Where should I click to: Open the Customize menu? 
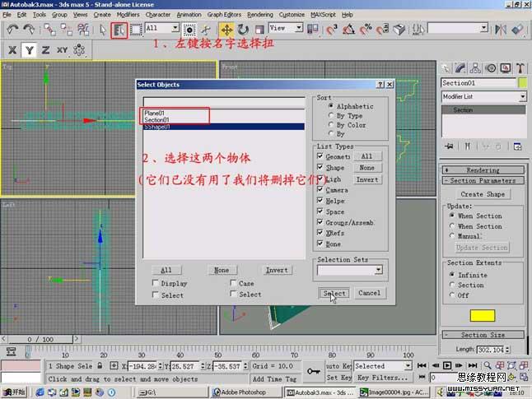292,15
